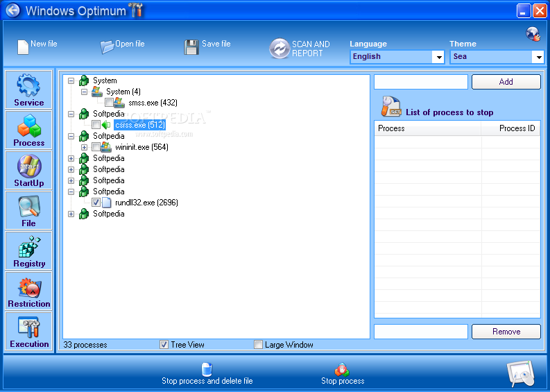Select rundll32.exe (2696) tree row
Screen dimensions: 550x392
146,203
